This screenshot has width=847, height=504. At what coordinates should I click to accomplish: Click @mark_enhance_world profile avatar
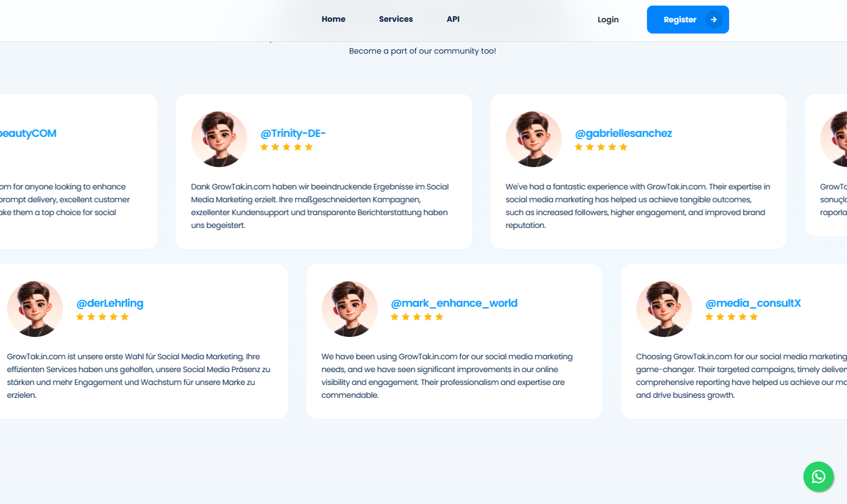(x=350, y=309)
